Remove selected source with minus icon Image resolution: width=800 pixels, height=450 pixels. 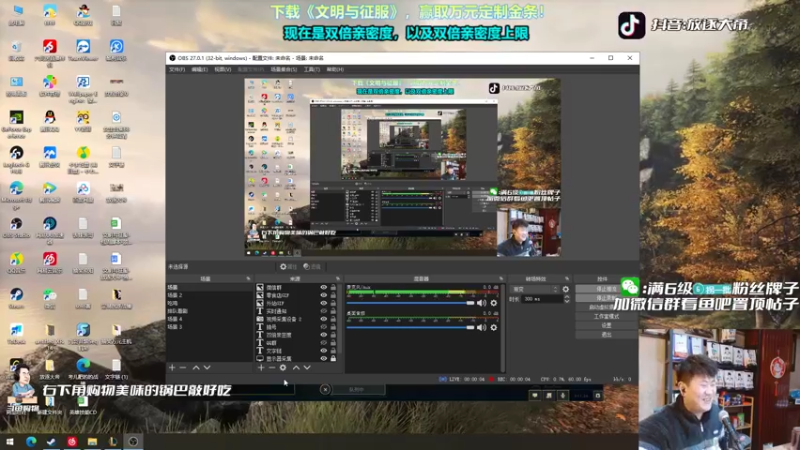point(271,367)
